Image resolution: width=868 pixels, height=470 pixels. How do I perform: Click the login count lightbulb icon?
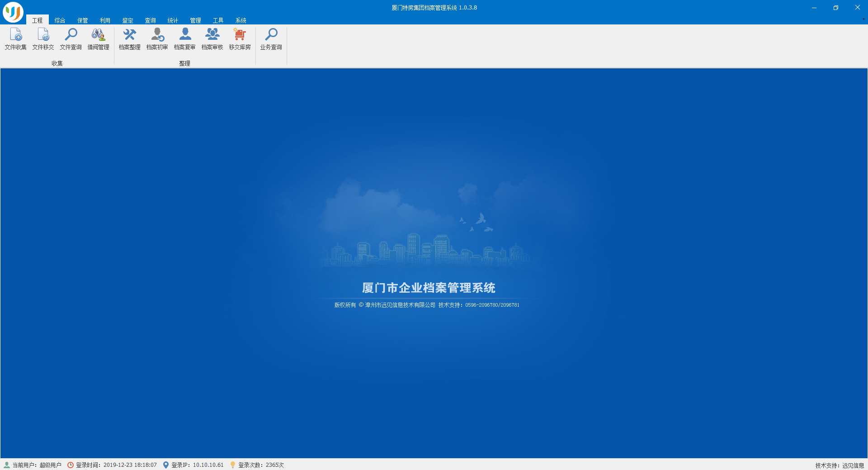pyautogui.click(x=233, y=465)
